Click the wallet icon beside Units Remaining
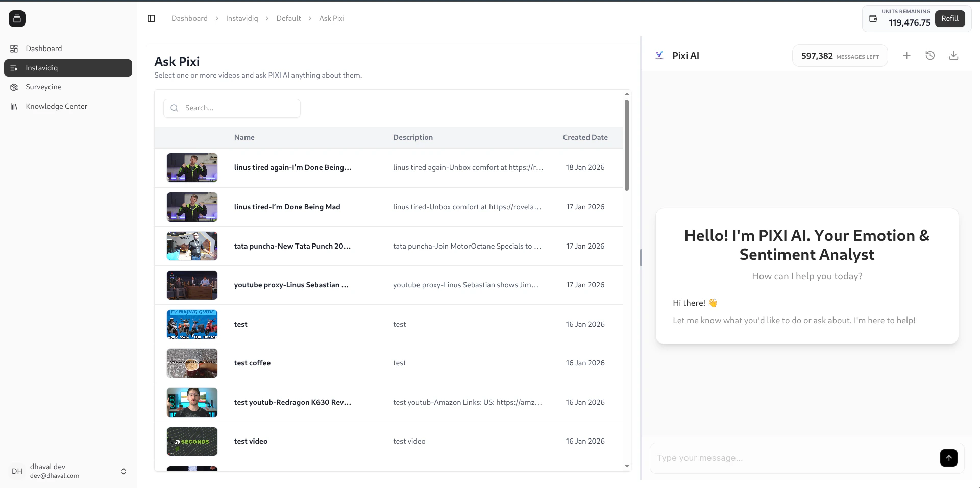980x488 pixels. point(874,18)
